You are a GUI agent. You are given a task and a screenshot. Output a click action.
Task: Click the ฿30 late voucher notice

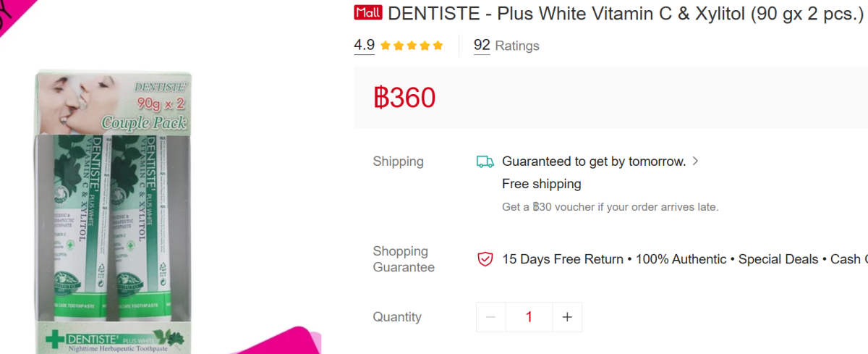tap(610, 207)
